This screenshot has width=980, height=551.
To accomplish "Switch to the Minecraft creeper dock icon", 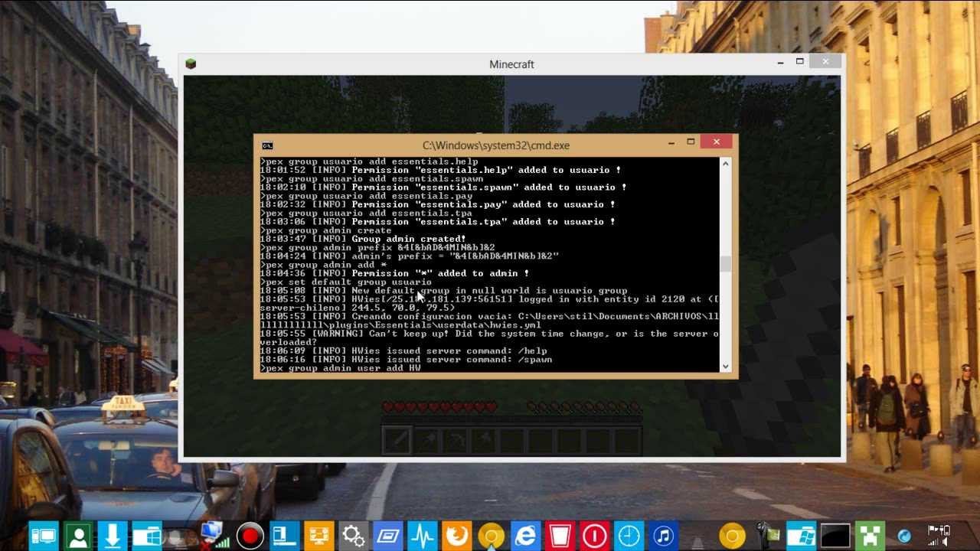I will (x=870, y=536).
